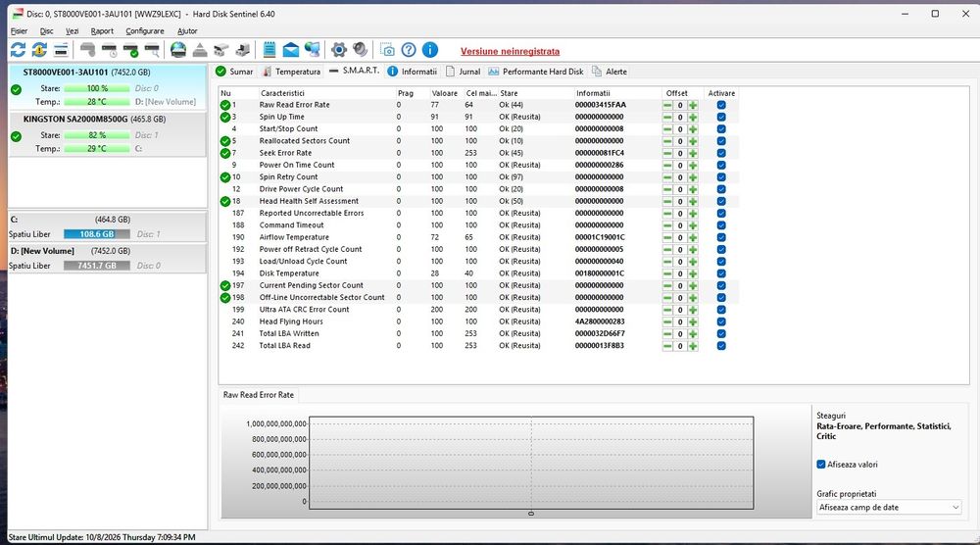Open the Vezi menu

tap(72, 30)
